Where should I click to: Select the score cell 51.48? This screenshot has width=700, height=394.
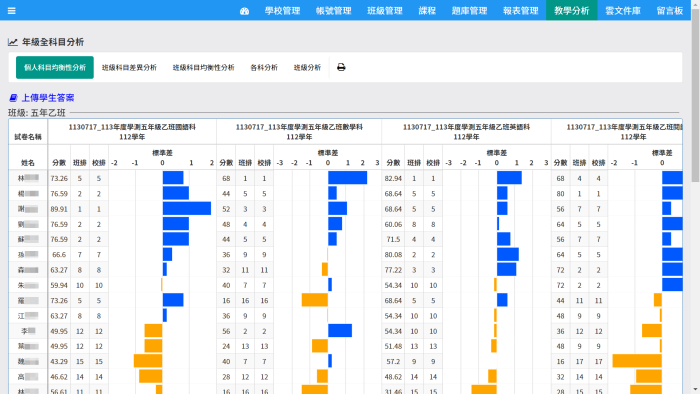[393, 346]
